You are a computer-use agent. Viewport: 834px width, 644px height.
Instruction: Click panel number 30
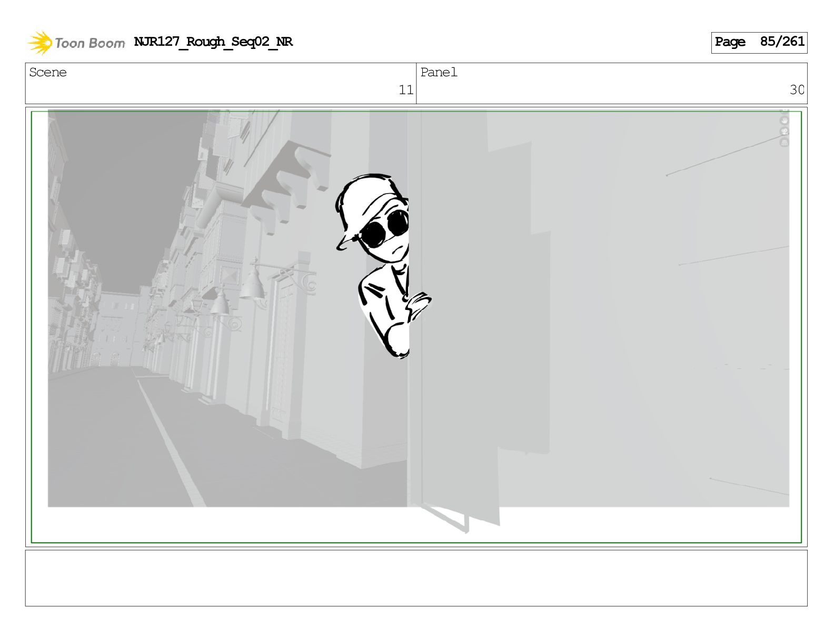tap(797, 90)
